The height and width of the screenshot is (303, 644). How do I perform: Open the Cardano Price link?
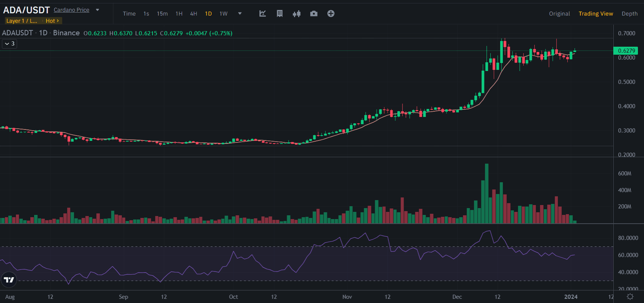[x=71, y=10]
